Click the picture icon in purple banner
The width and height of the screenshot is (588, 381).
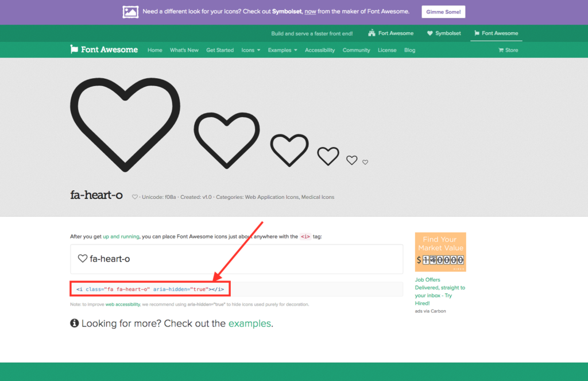tap(130, 11)
